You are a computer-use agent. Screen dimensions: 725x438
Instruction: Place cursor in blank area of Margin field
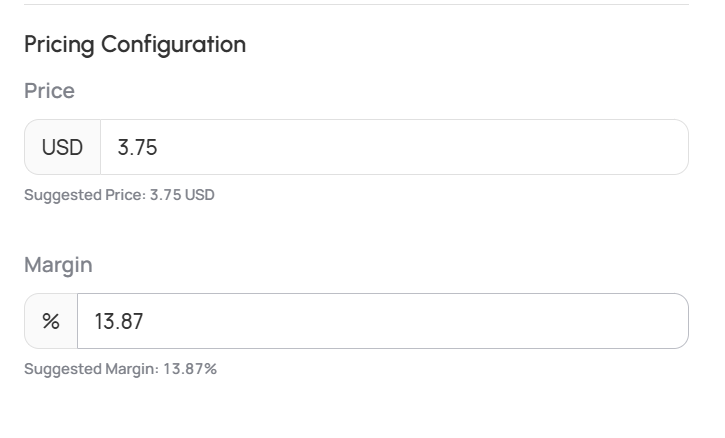(x=416, y=321)
